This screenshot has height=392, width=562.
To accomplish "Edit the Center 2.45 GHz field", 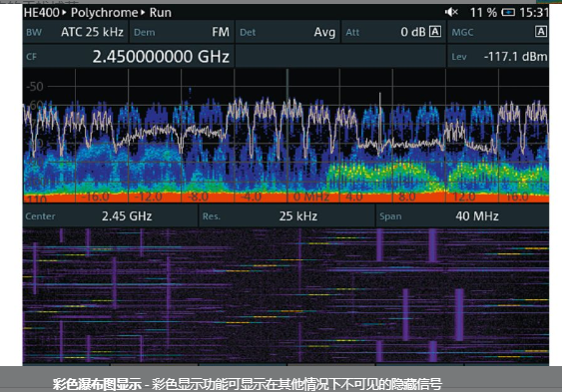I will point(110,215).
